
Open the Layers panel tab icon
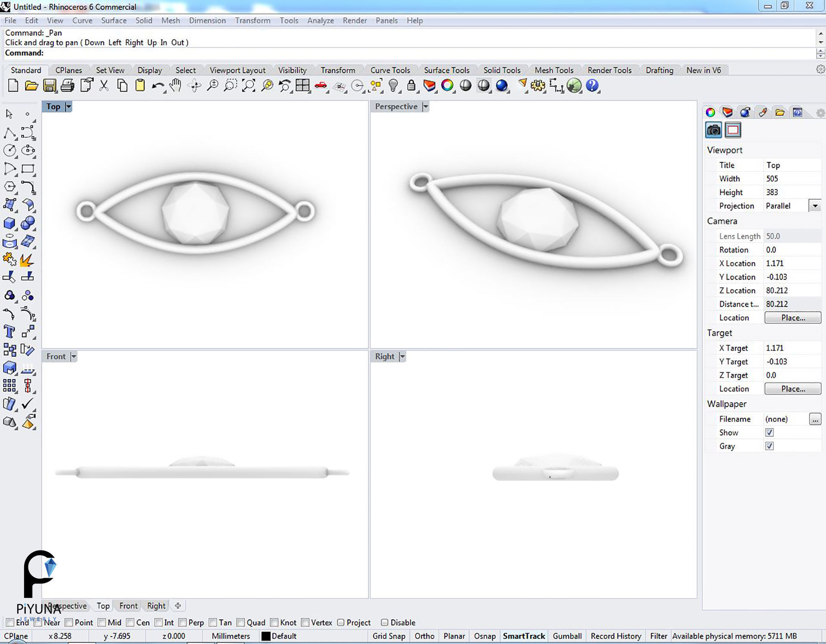point(727,112)
